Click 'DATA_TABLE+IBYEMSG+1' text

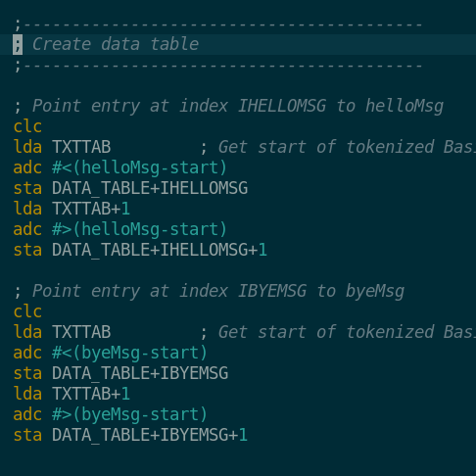click(150, 435)
